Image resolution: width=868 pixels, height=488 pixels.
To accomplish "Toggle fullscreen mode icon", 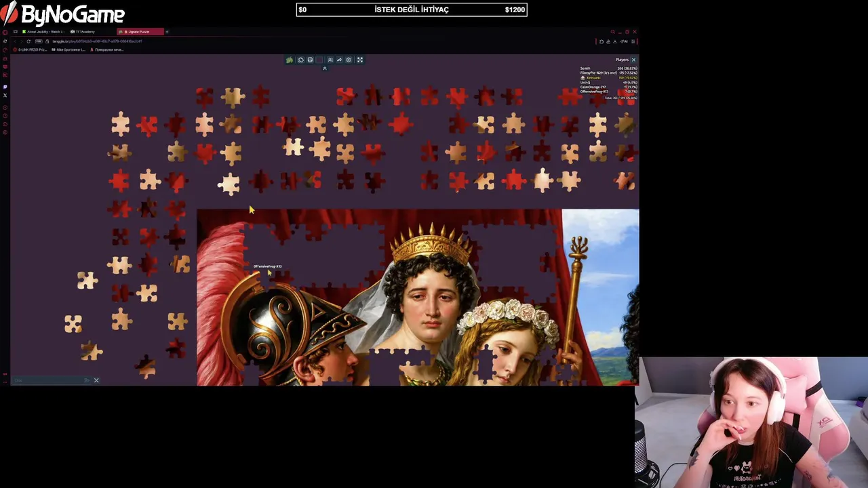I will click(x=360, y=60).
